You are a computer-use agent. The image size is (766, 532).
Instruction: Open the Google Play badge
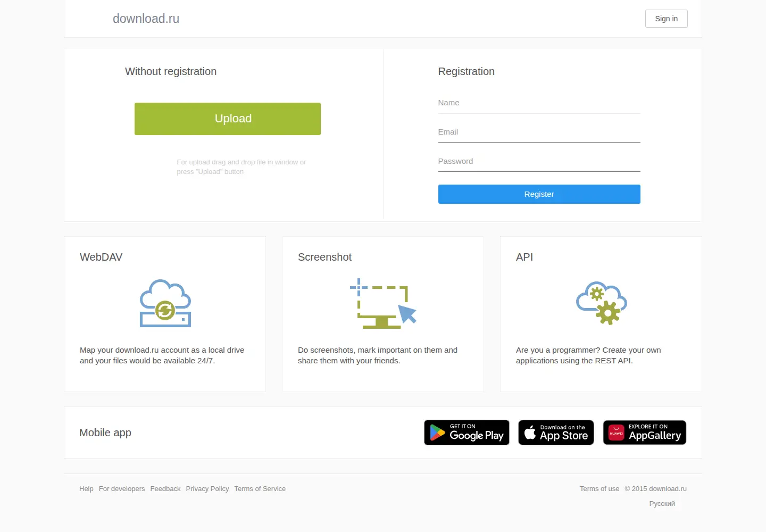pyautogui.click(x=467, y=433)
